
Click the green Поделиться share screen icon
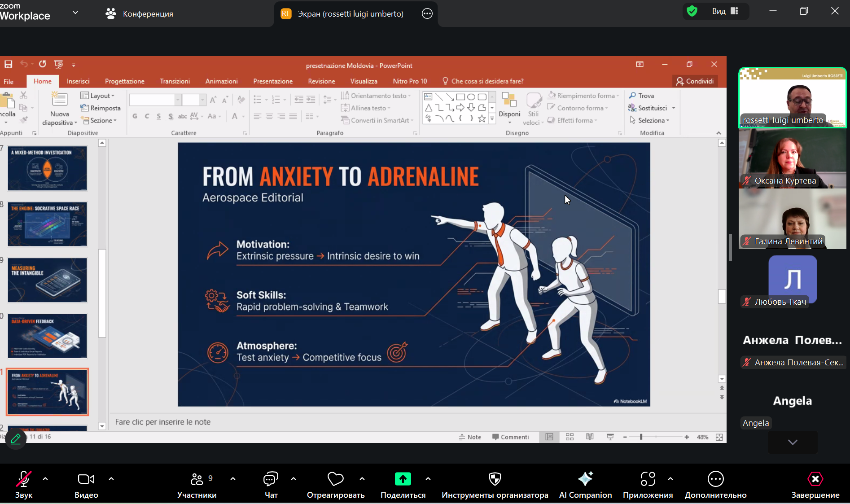tap(403, 479)
